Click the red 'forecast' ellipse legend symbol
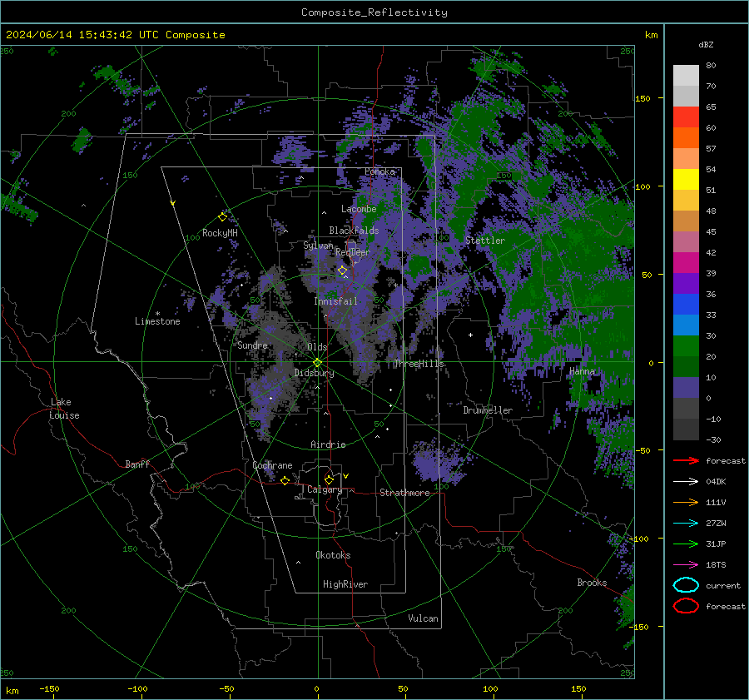This screenshot has width=749, height=700. (686, 606)
